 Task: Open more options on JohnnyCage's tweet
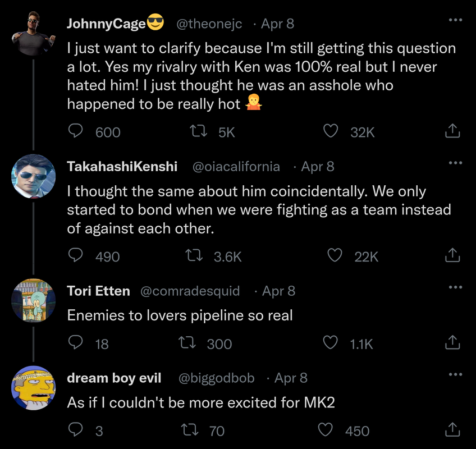pos(455,20)
